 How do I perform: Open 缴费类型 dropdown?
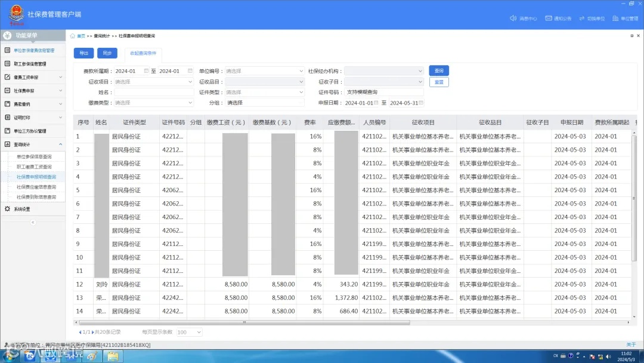[154, 103]
